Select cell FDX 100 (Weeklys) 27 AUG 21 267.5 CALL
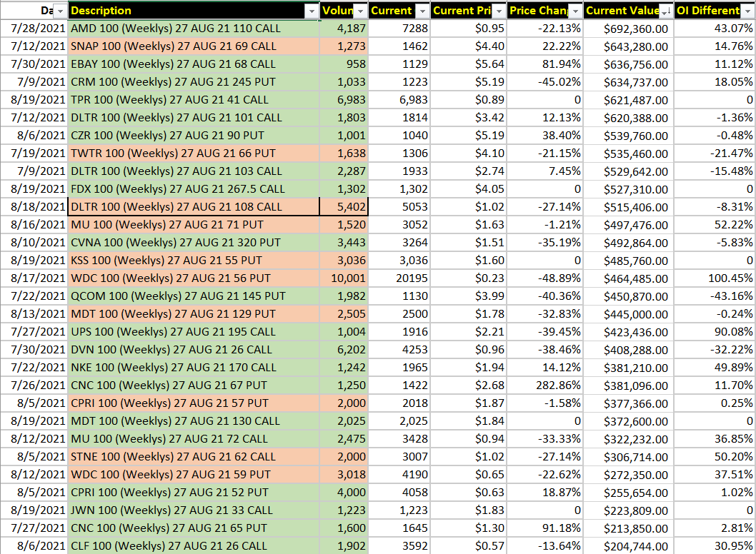The image size is (756, 554). [x=194, y=189]
